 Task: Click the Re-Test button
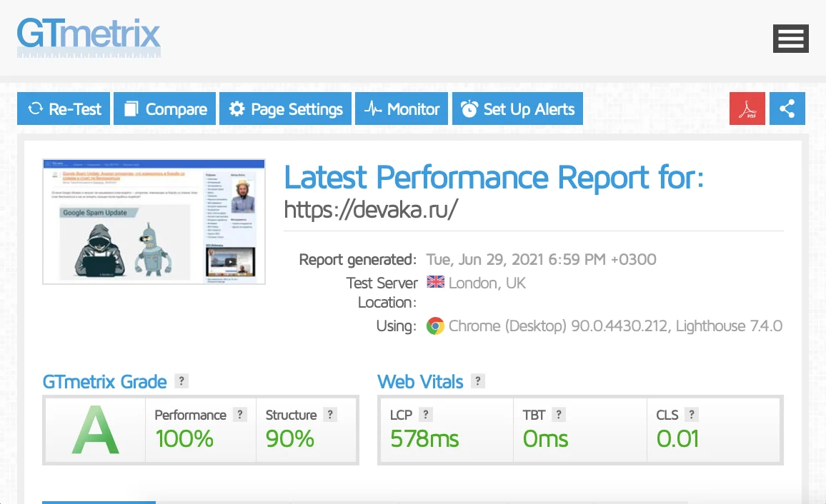pyautogui.click(x=63, y=109)
